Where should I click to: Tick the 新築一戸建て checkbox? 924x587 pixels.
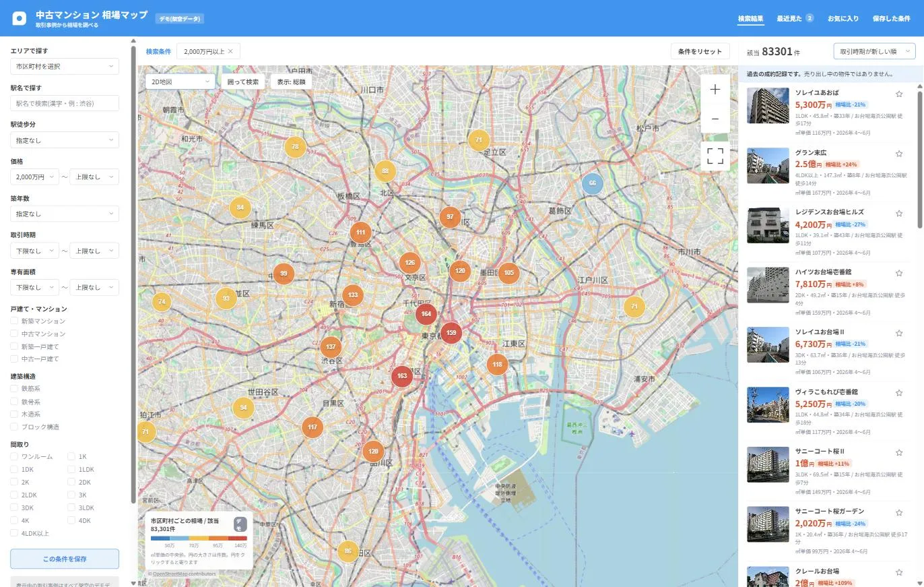tap(14, 346)
